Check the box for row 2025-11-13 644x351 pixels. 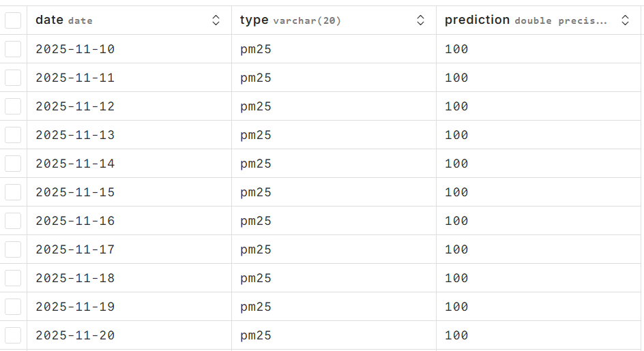point(13,135)
